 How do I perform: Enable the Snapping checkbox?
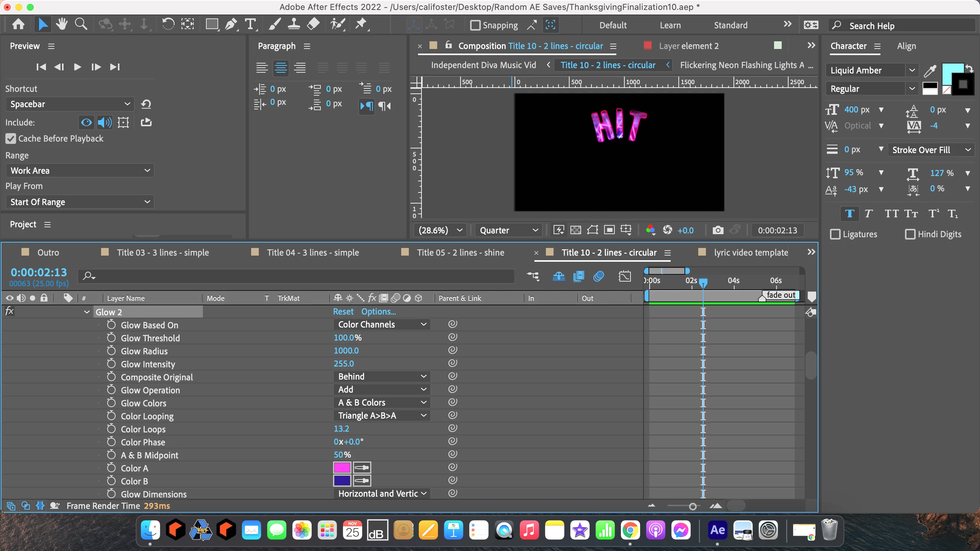475,25
